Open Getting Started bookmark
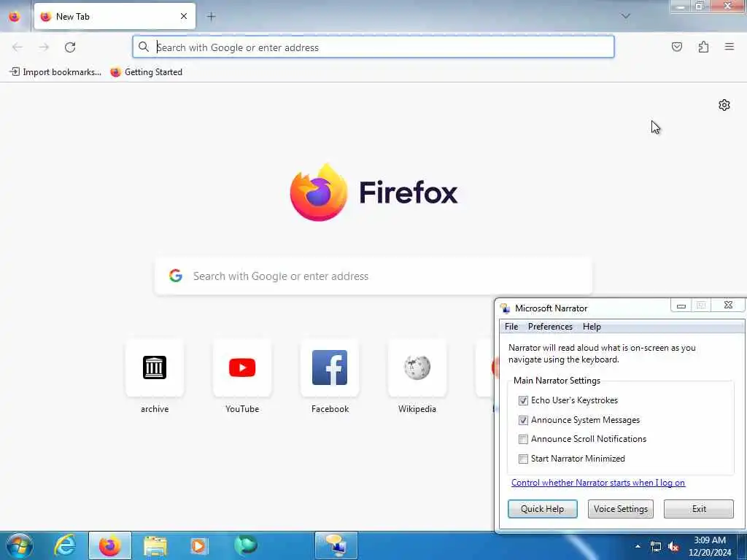 point(147,72)
